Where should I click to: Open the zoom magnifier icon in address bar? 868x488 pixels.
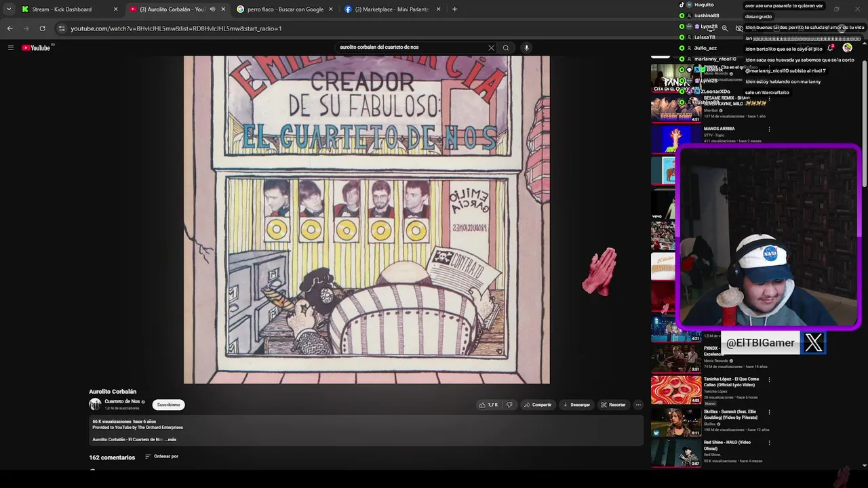click(x=725, y=28)
